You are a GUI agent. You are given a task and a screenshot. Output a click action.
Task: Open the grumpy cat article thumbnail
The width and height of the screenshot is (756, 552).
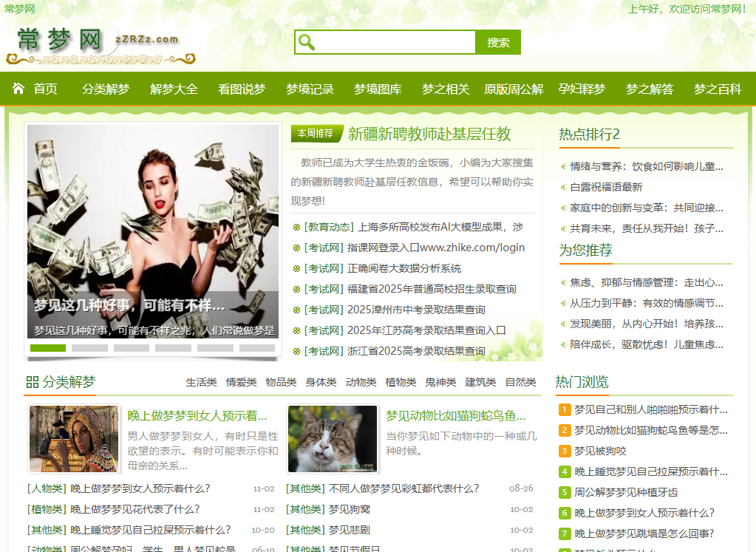click(333, 439)
